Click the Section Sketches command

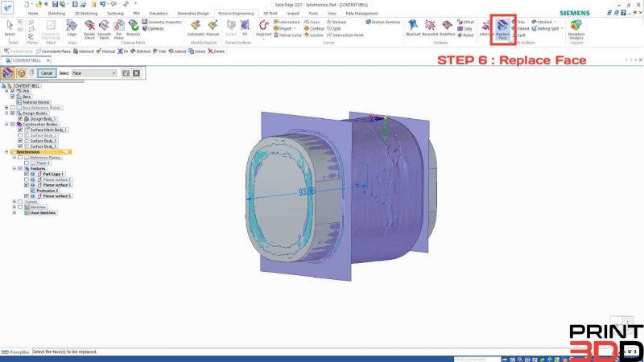coord(383,22)
